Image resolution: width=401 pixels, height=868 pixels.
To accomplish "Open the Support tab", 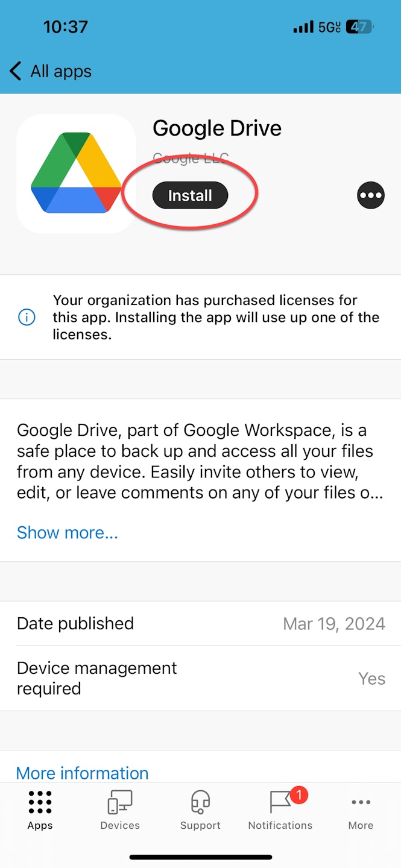I will [x=200, y=810].
